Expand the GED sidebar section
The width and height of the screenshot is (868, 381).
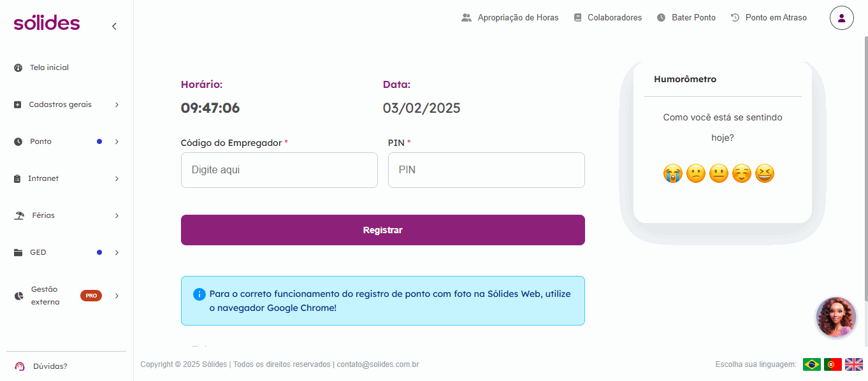tap(66, 252)
